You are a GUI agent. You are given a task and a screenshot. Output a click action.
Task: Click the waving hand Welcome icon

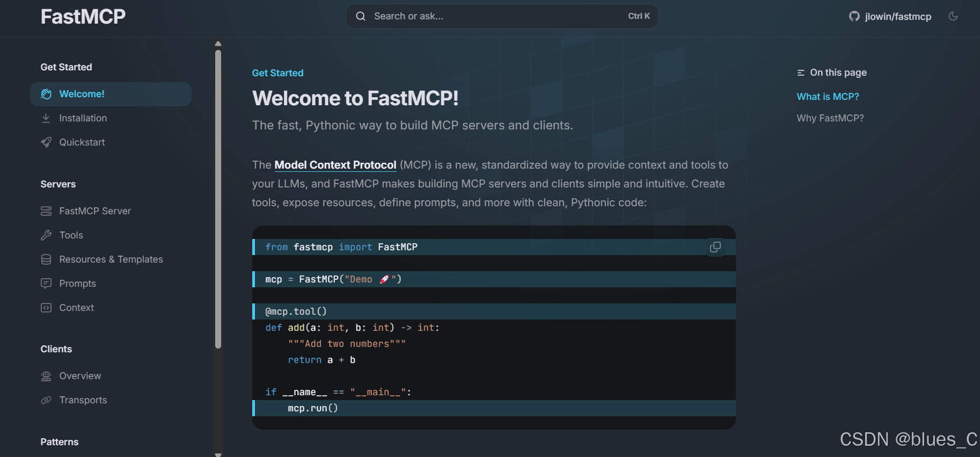point(46,94)
